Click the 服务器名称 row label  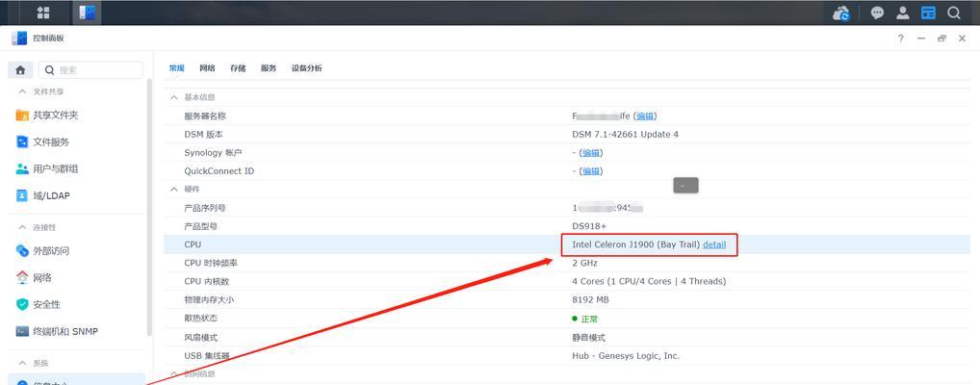click(205, 115)
